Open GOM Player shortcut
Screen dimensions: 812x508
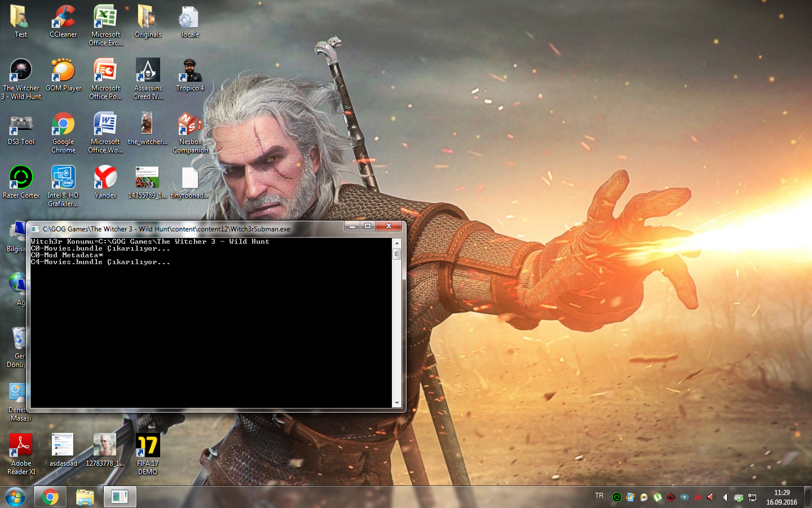pyautogui.click(x=63, y=75)
